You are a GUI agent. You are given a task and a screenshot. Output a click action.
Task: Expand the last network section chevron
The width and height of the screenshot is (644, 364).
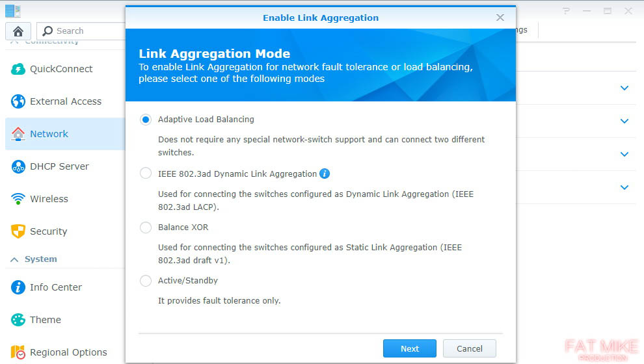click(624, 187)
